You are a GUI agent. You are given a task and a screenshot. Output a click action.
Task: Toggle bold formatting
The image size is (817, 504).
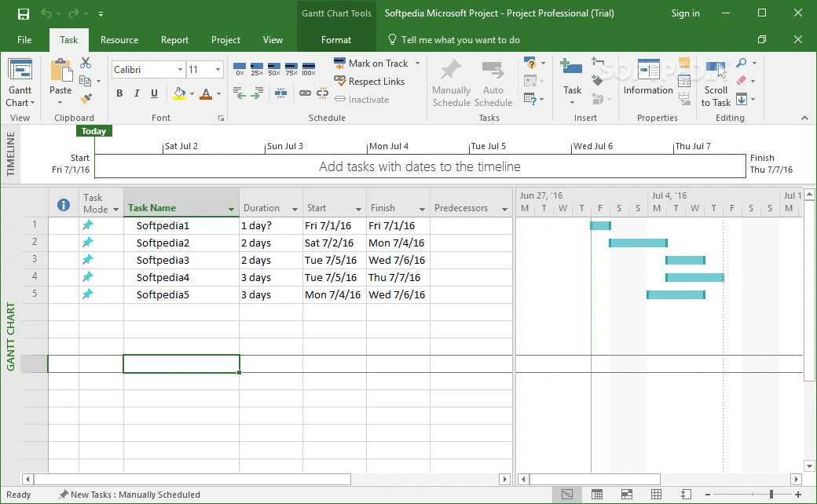click(x=119, y=93)
